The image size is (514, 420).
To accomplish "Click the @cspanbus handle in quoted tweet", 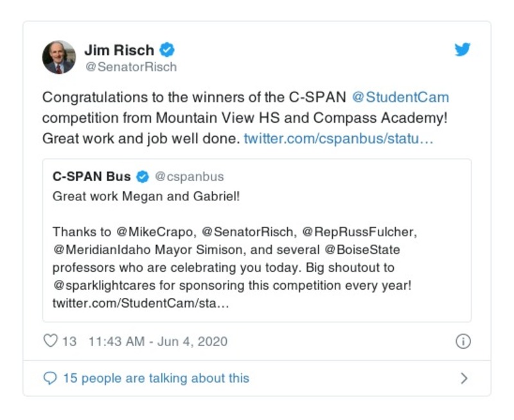I will coord(190,177).
